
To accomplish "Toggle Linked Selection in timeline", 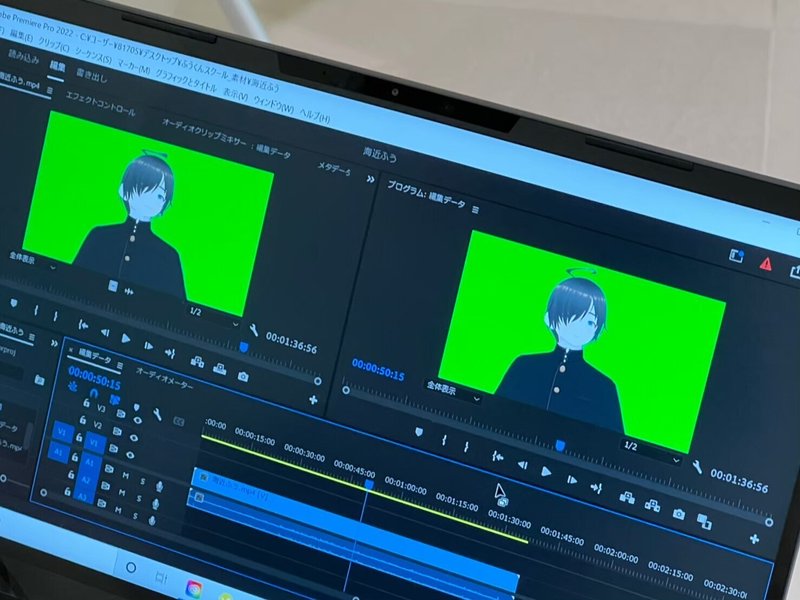I will (115, 399).
